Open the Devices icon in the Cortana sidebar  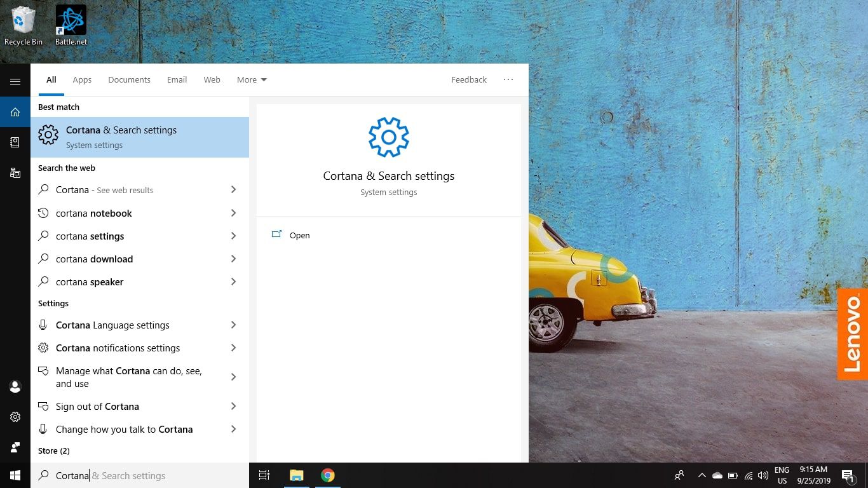point(15,173)
